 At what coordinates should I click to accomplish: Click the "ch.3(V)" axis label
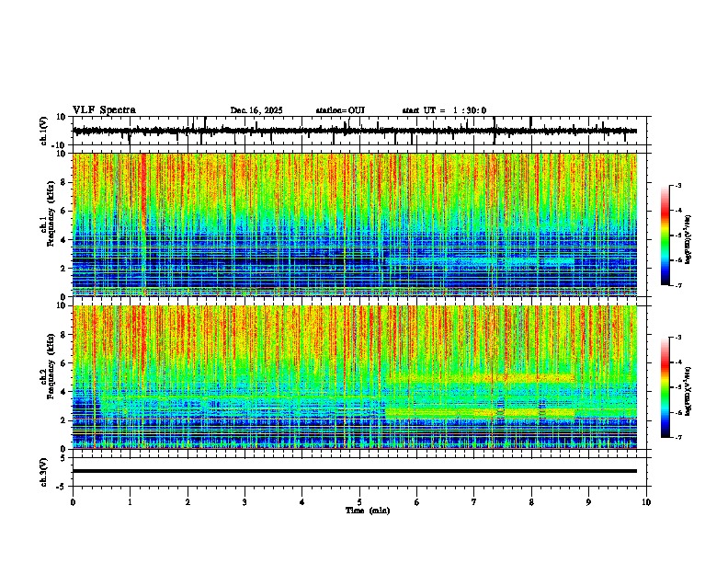[x=44, y=472]
